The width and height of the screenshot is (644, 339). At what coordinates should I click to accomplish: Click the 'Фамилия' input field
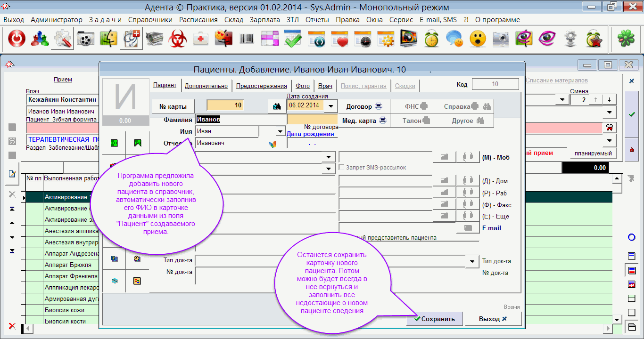coord(240,120)
